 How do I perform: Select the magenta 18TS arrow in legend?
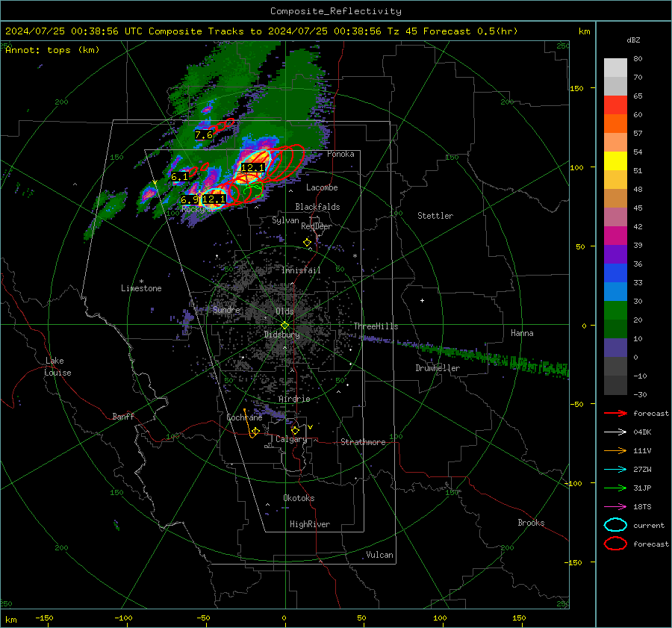point(615,507)
